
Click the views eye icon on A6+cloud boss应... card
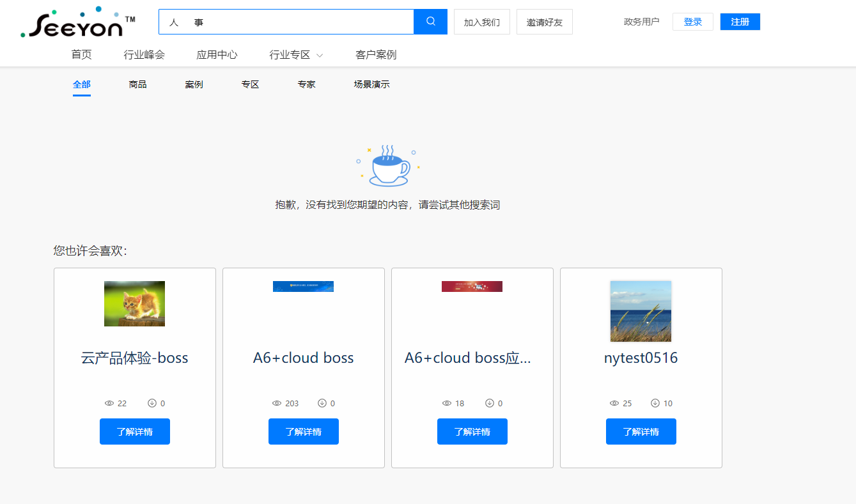[x=447, y=404]
